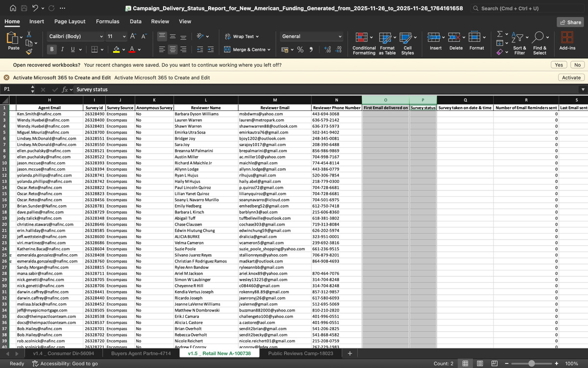Screen dimensions: 588x368
Task: Click the Activate button for Microsoft 365
Action: [x=571, y=78]
